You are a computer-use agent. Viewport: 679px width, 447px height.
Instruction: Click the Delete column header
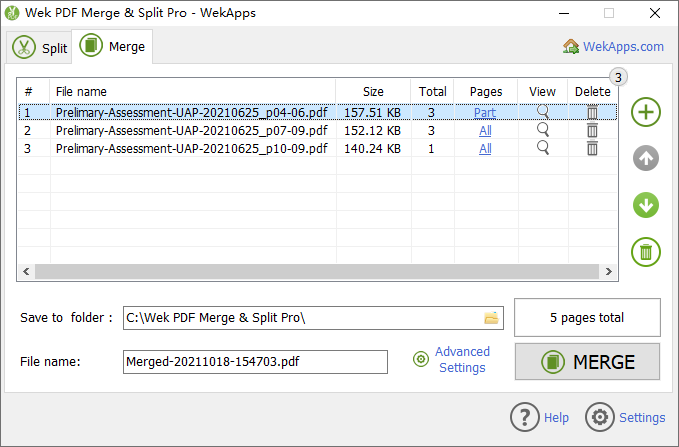coord(592,91)
